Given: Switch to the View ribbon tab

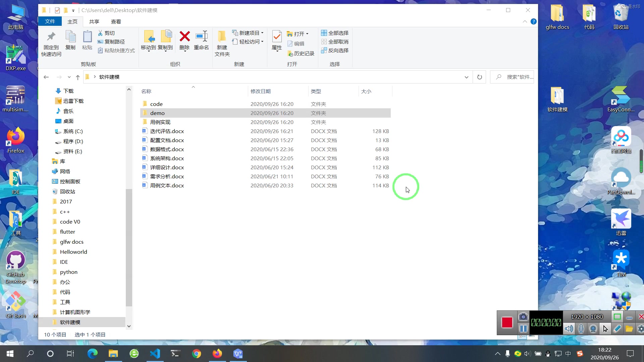Looking at the screenshot, I should click(x=116, y=21).
